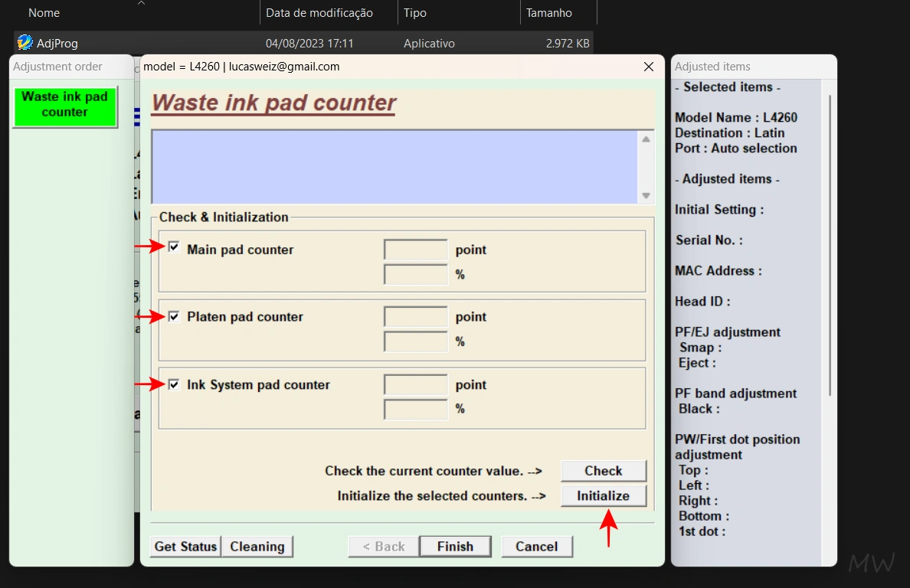Click the AdjProg application icon
Screen dimensions: 910x588
25,43
